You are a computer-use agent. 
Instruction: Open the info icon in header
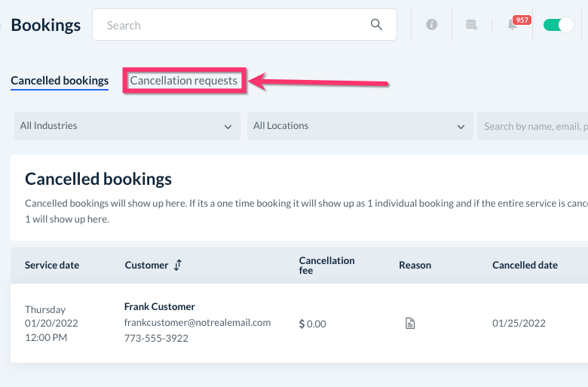click(x=432, y=25)
